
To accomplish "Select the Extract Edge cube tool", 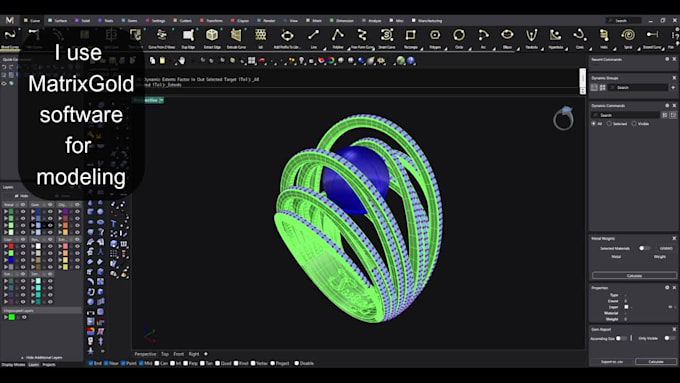I will tap(212, 38).
